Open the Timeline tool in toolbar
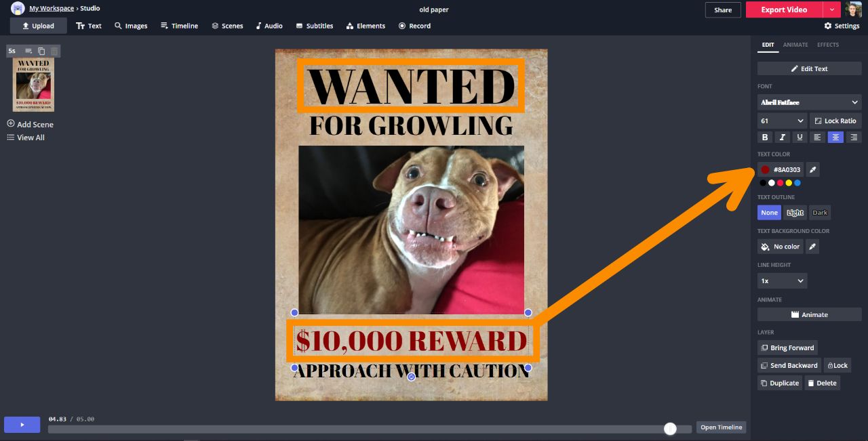The image size is (868, 441). coord(179,26)
